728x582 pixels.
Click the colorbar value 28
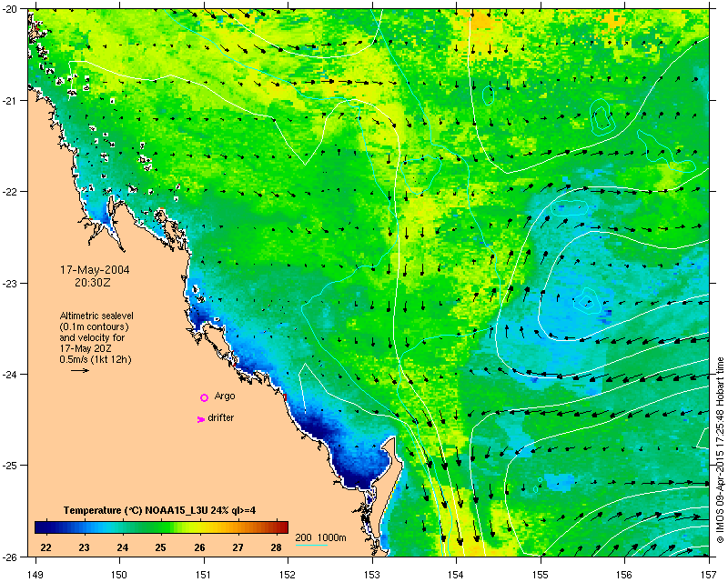(x=277, y=547)
